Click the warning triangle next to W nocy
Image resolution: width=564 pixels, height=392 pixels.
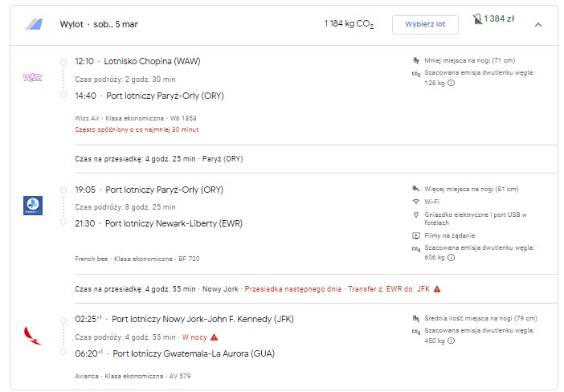tap(214, 337)
